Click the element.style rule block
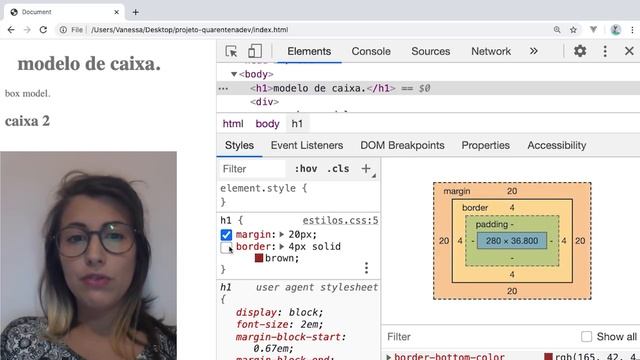This screenshot has height=360, width=640. (x=298, y=195)
